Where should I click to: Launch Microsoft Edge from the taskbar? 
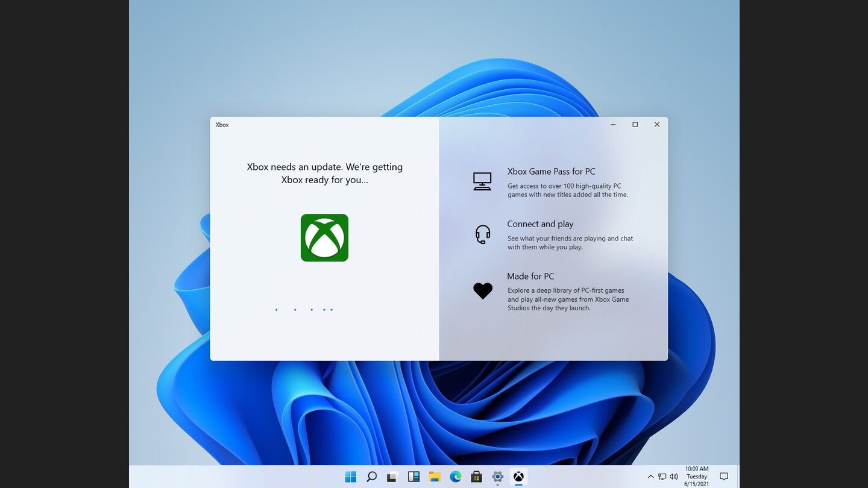455,477
